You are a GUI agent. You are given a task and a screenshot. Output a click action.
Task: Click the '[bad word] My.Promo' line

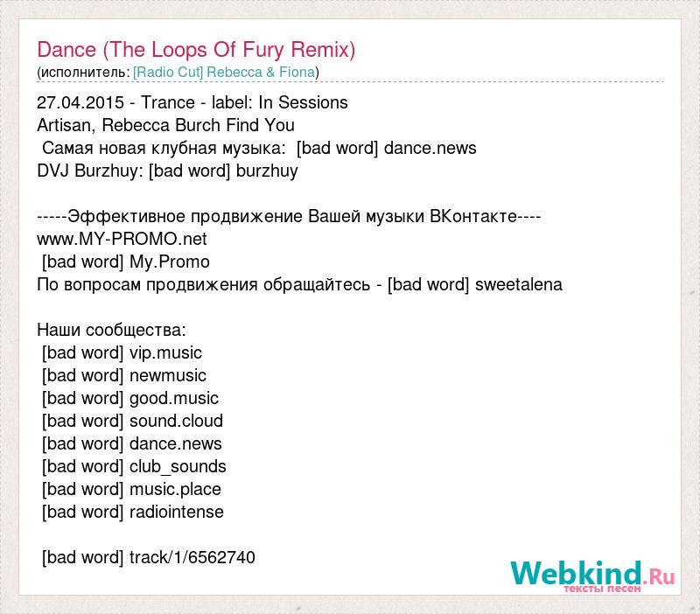click(x=125, y=262)
